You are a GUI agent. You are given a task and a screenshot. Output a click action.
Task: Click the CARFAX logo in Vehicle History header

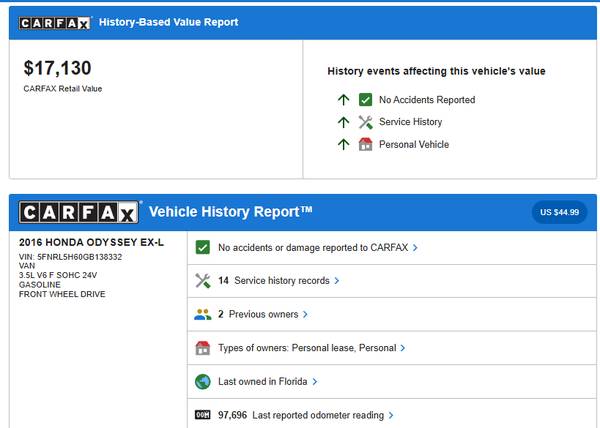tap(80, 212)
